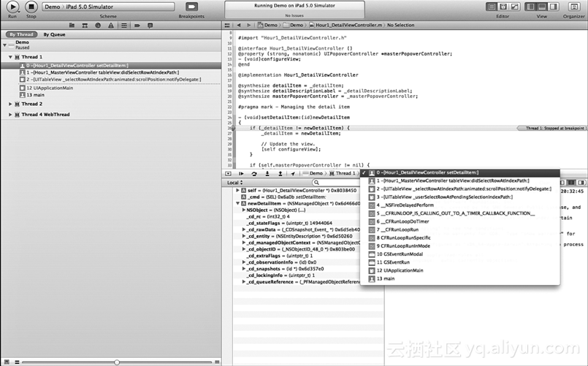Choose frame 3 _userSelectRowAtPendingSelectionIndexPath in popup
Screen dimensions: 588x366
tap(459, 197)
